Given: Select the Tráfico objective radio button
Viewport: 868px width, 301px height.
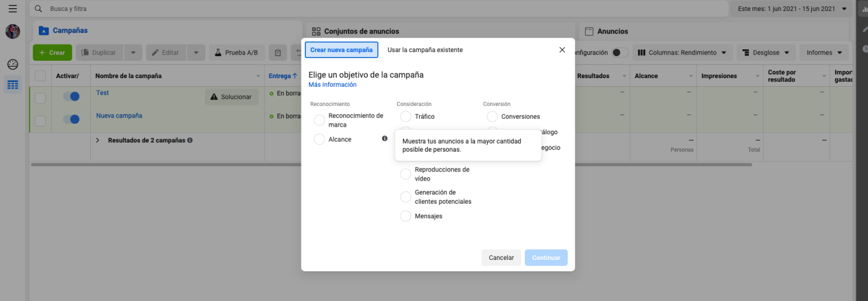Looking at the screenshot, I should [406, 117].
